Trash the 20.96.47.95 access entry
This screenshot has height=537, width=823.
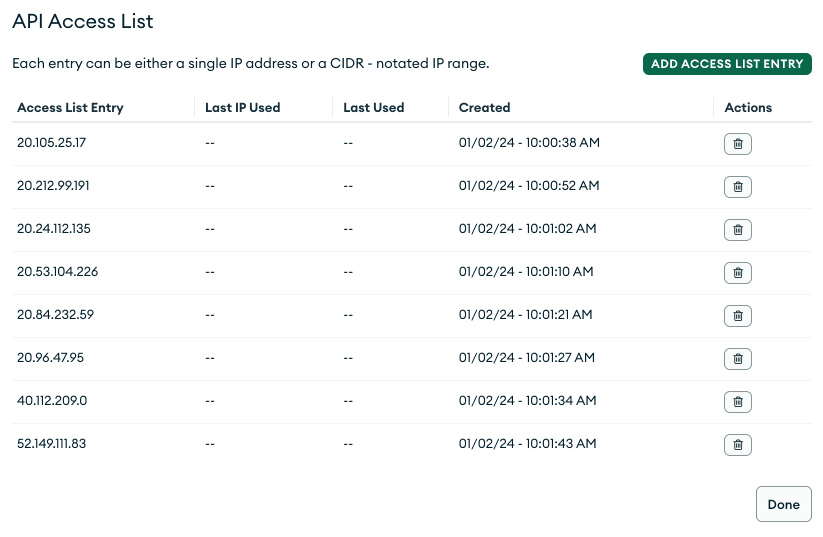coord(737,359)
